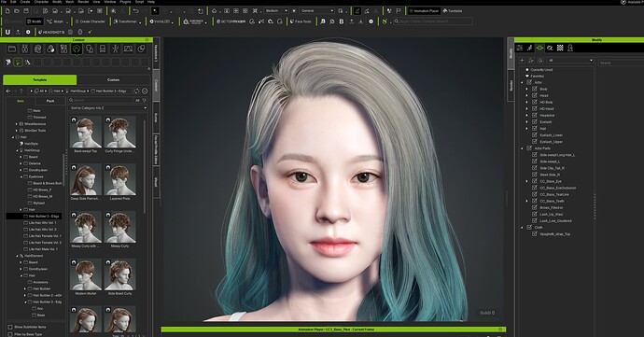Open the checkerboard Texture tab in Modify

point(560,49)
